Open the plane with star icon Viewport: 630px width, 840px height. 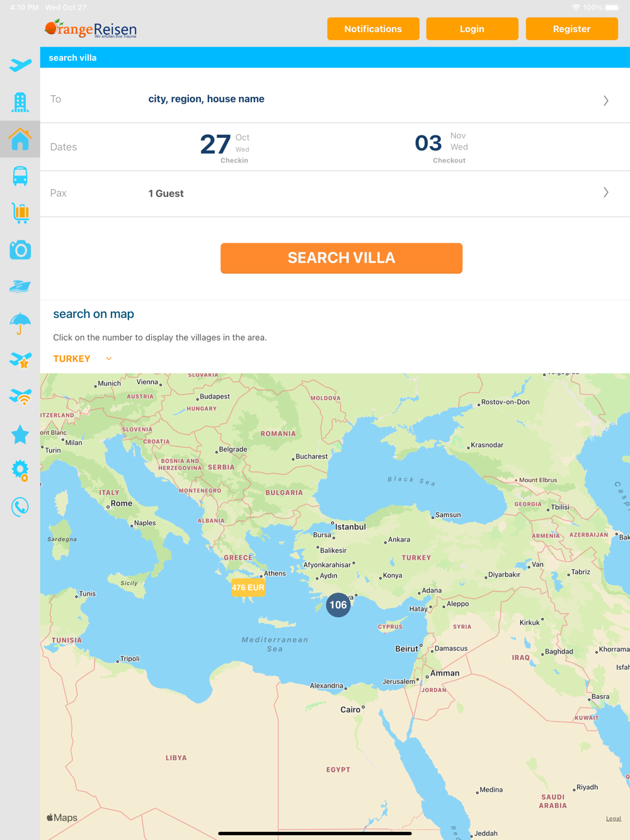pyautogui.click(x=20, y=360)
